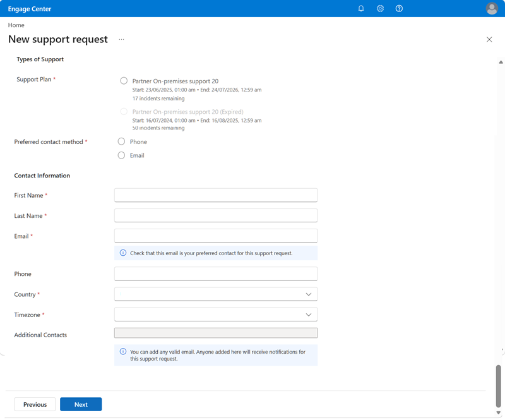Click the scrollbar down arrow
505x420 pixels.
[x=498, y=412]
